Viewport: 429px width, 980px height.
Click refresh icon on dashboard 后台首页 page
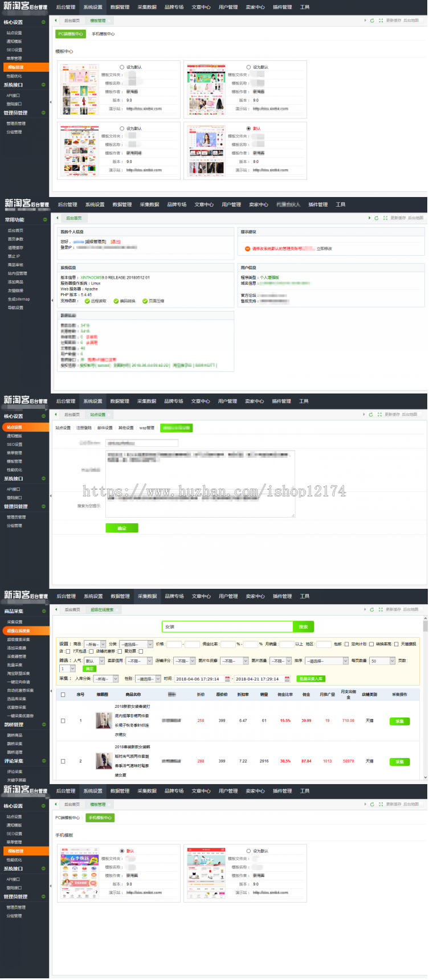coord(377,218)
